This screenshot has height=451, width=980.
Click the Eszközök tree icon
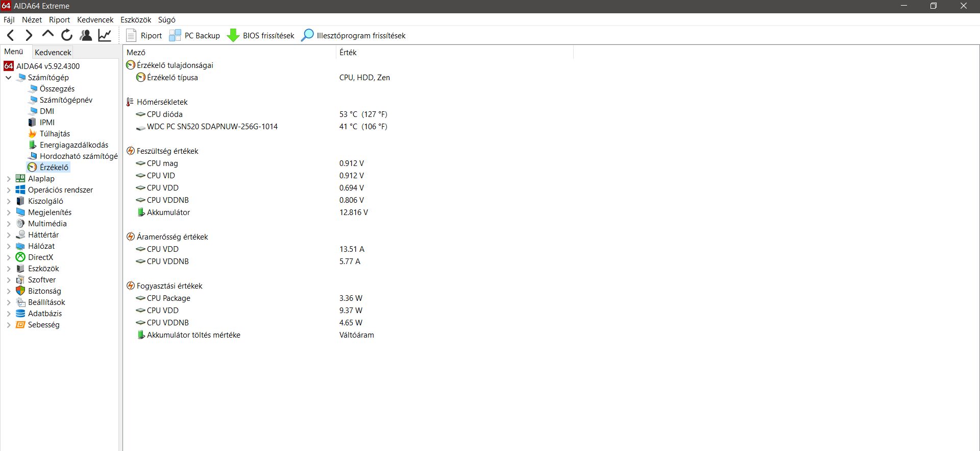tap(20, 269)
